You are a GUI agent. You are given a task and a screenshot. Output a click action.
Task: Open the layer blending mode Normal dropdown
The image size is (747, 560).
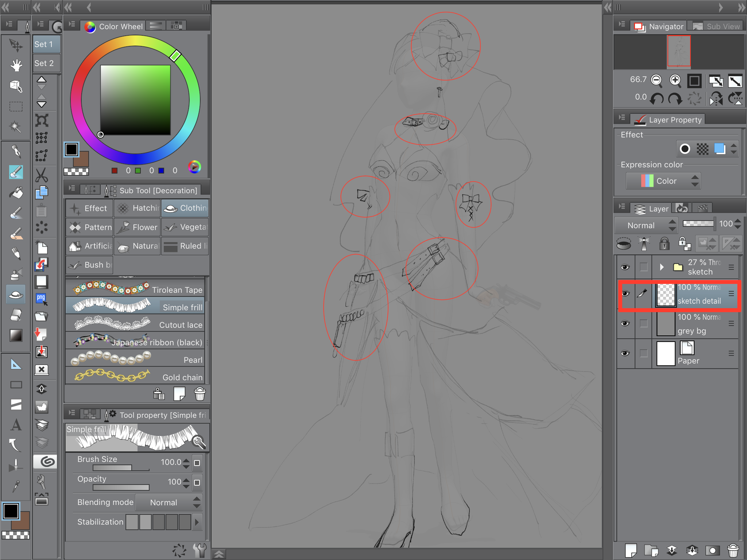pos(646,225)
